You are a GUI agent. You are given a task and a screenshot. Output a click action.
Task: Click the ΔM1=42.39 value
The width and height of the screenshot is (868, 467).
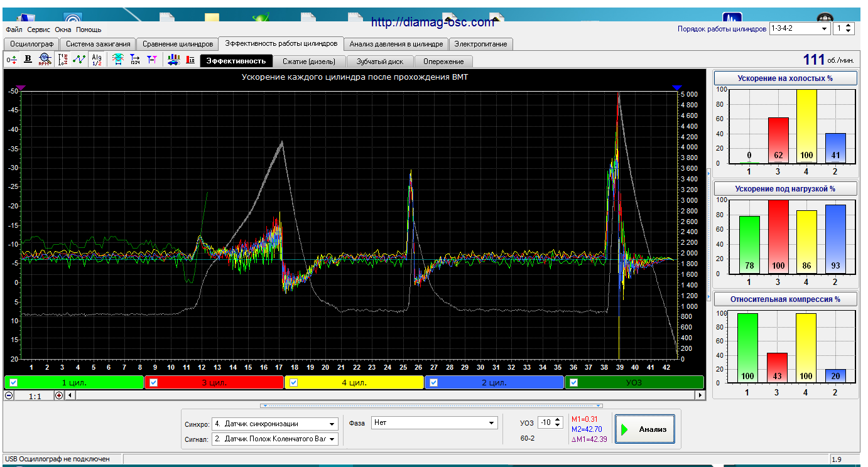pyautogui.click(x=589, y=439)
